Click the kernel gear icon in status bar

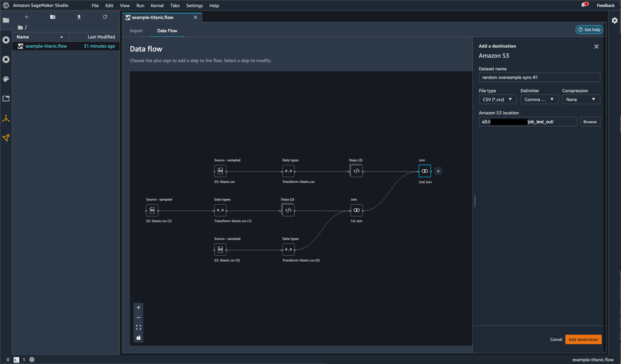click(32, 360)
